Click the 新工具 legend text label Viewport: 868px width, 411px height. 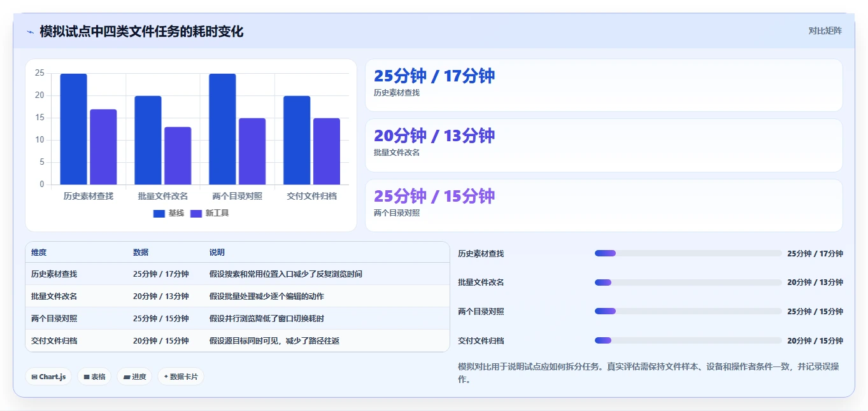point(217,213)
